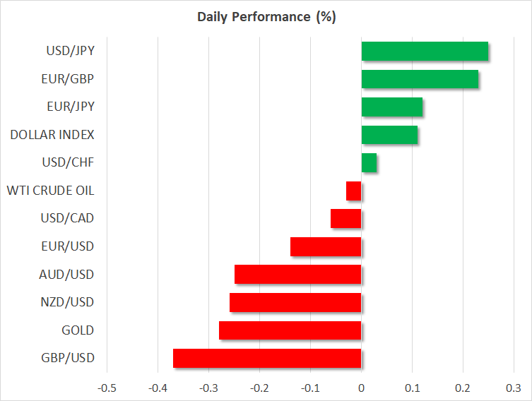Select the red USD/CAD bar
The image size is (532, 401).
[346, 219]
